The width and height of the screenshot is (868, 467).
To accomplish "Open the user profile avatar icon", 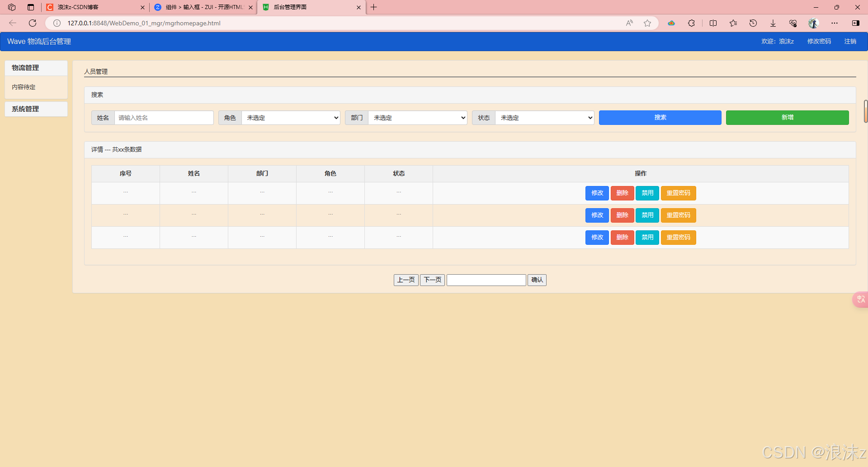I will [x=813, y=23].
